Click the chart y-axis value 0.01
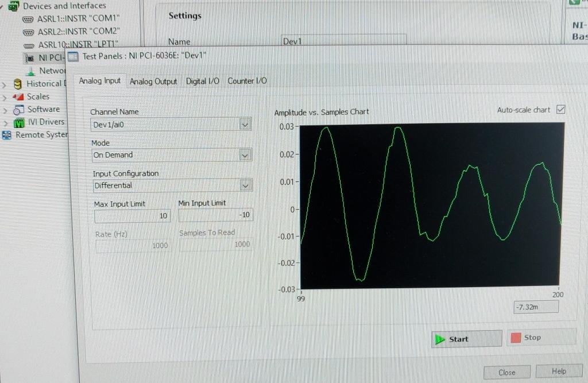The height and width of the screenshot is (383, 588). [287, 182]
